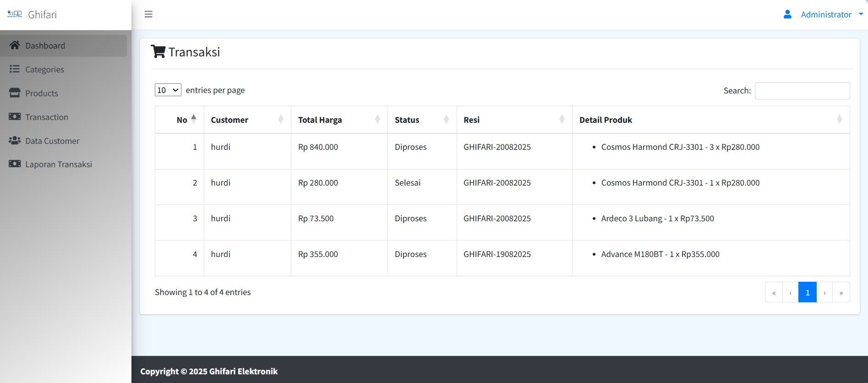
Task: Click the Data Customer people icon
Action: tap(15, 141)
